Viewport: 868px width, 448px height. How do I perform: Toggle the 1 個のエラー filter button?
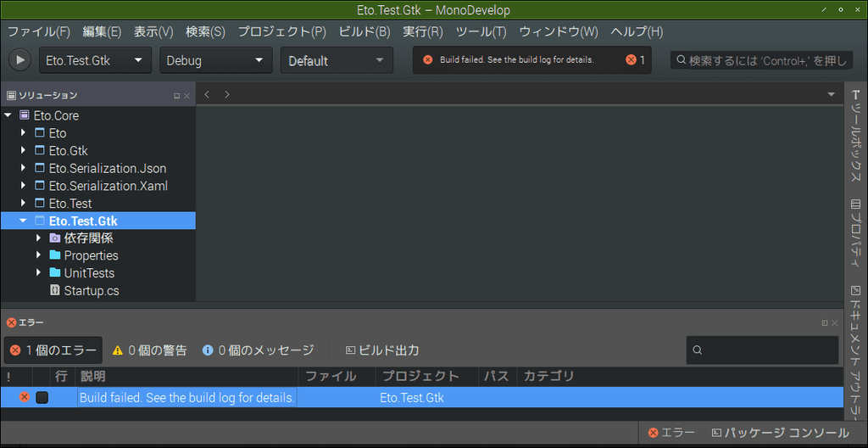(53, 350)
